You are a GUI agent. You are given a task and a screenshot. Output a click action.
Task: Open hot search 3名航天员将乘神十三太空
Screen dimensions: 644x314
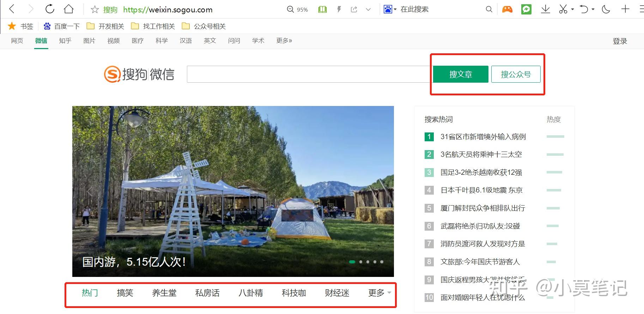click(x=481, y=154)
